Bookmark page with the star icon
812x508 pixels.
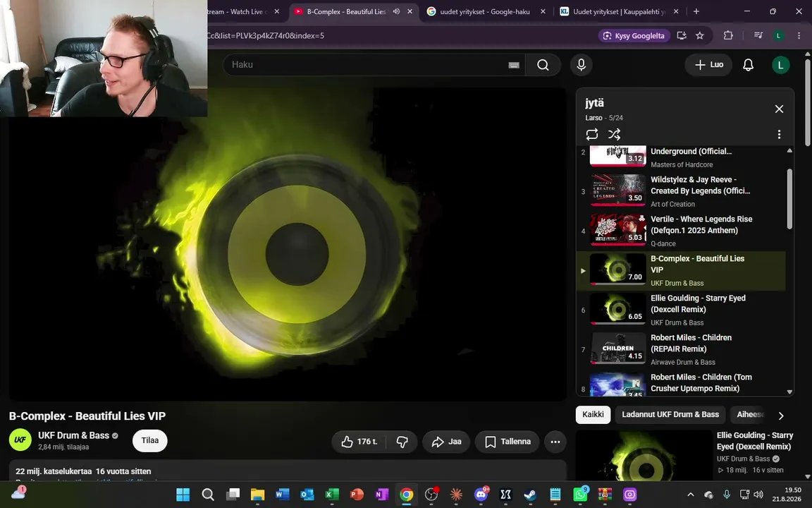tap(700, 35)
